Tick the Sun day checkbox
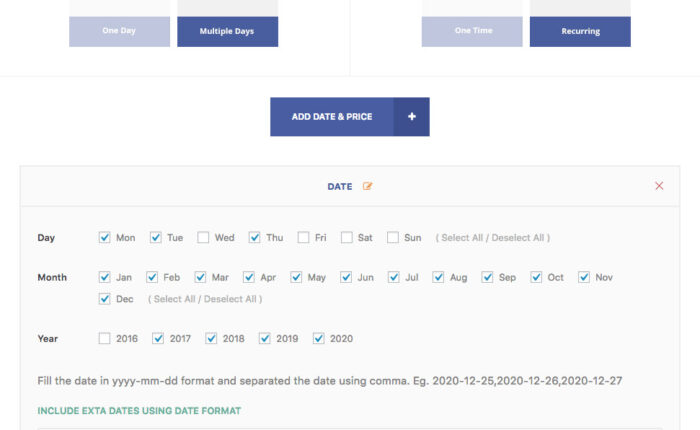 point(393,238)
